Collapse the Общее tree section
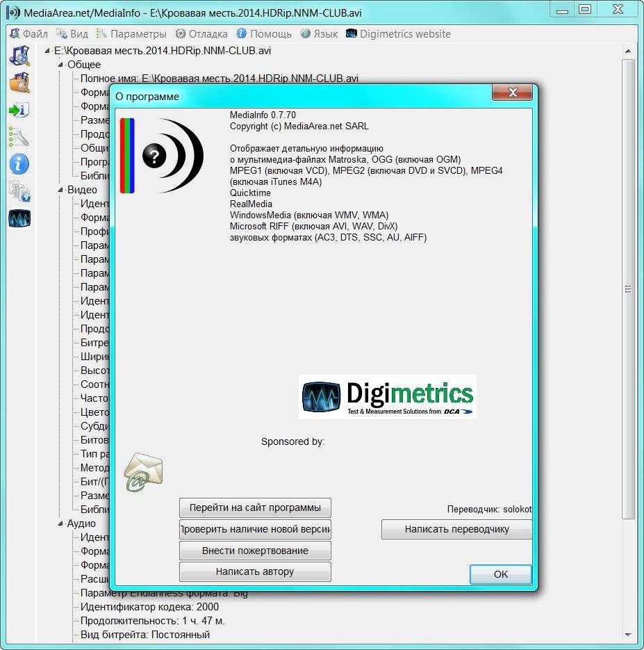The width and height of the screenshot is (644, 650). [x=60, y=65]
